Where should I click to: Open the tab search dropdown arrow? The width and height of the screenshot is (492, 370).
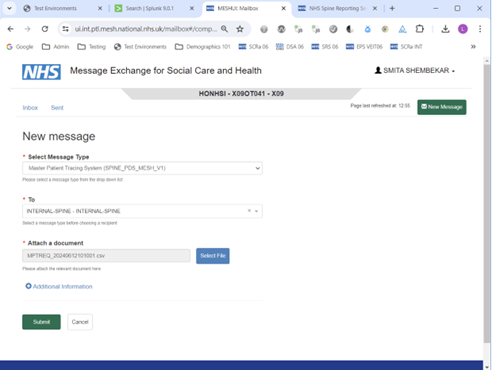click(9, 8)
